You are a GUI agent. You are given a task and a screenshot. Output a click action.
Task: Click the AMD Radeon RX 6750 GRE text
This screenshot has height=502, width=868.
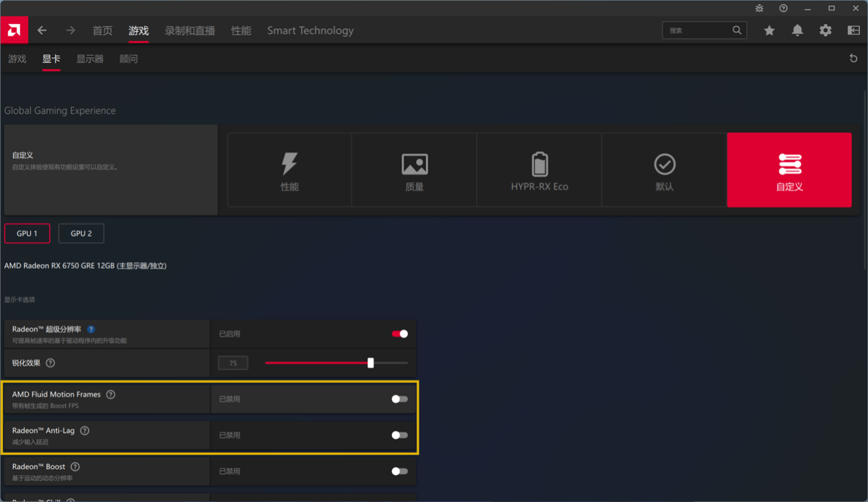(x=86, y=265)
